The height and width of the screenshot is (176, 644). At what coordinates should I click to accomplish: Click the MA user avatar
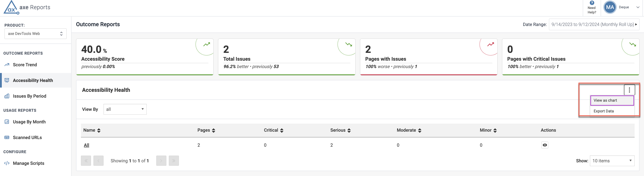tap(610, 7)
